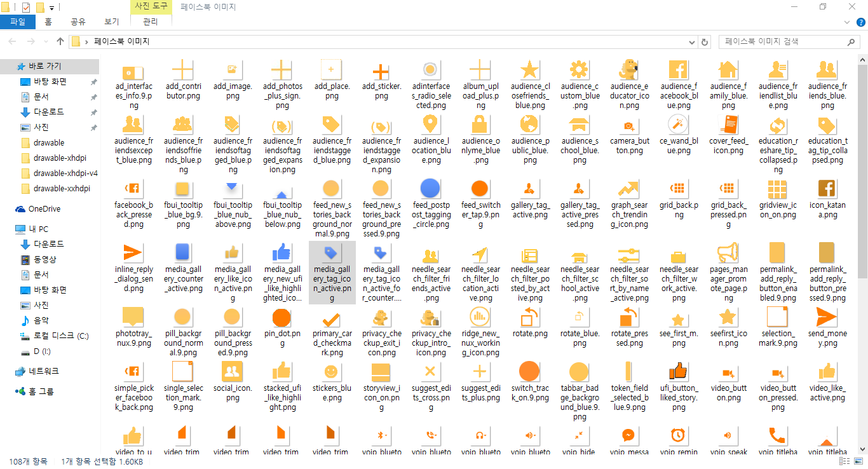The height and width of the screenshot is (469, 868).
Task: Select the primary_card_checkmark.png file
Action: 331,317
